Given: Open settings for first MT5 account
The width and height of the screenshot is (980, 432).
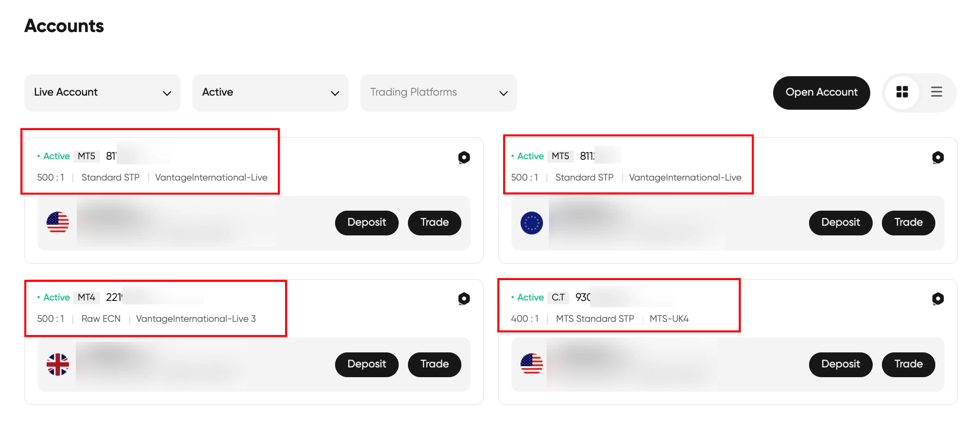Looking at the screenshot, I should (x=464, y=157).
